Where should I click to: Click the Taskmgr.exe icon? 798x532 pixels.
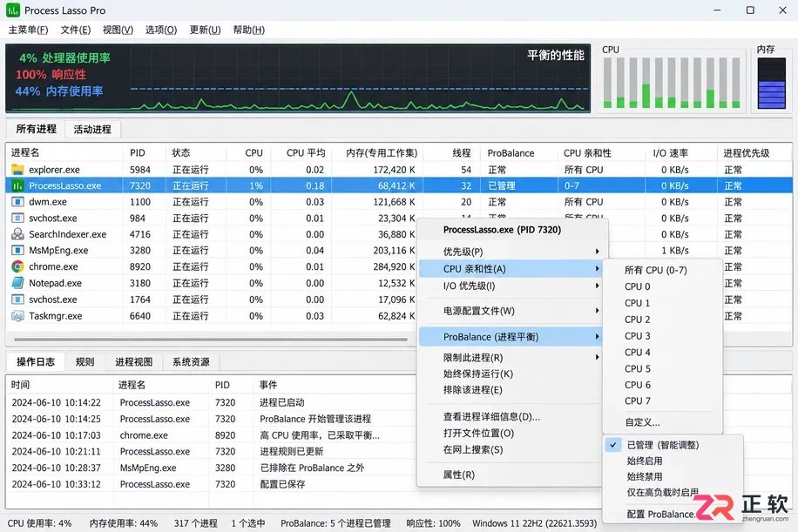(17, 316)
